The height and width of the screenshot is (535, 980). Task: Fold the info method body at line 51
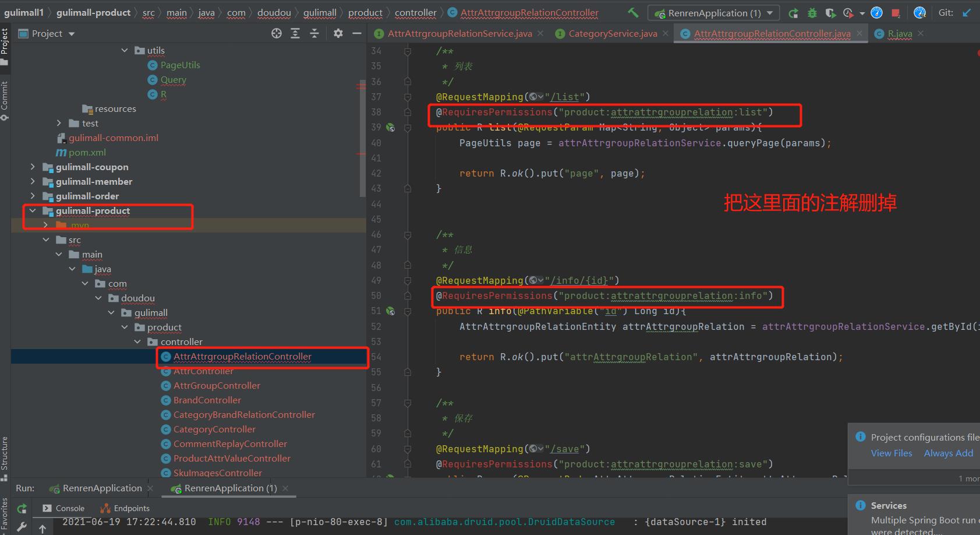[x=408, y=311]
